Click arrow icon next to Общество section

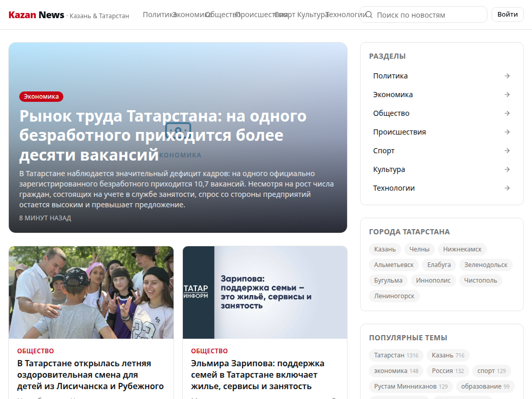point(507,113)
